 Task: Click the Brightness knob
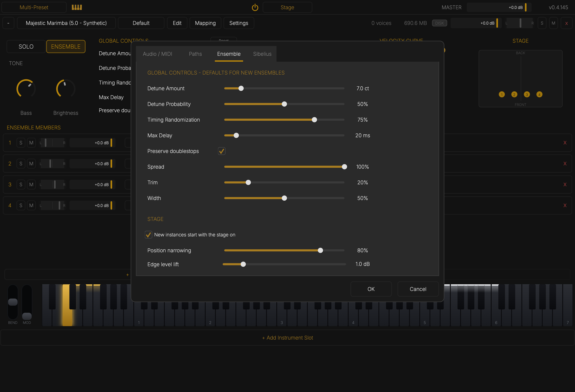tap(66, 89)
